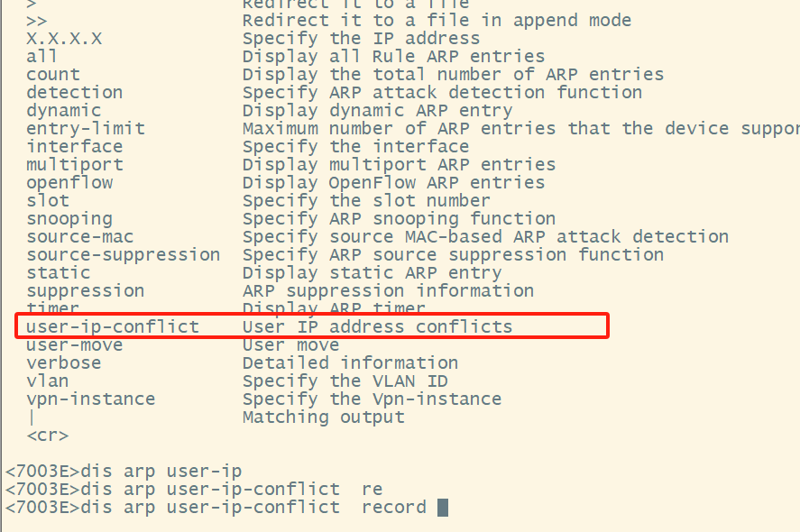The width and height of the screenshot is (800, 532).
Task: Click the blinking cursor after record
Action: [442, 508]
